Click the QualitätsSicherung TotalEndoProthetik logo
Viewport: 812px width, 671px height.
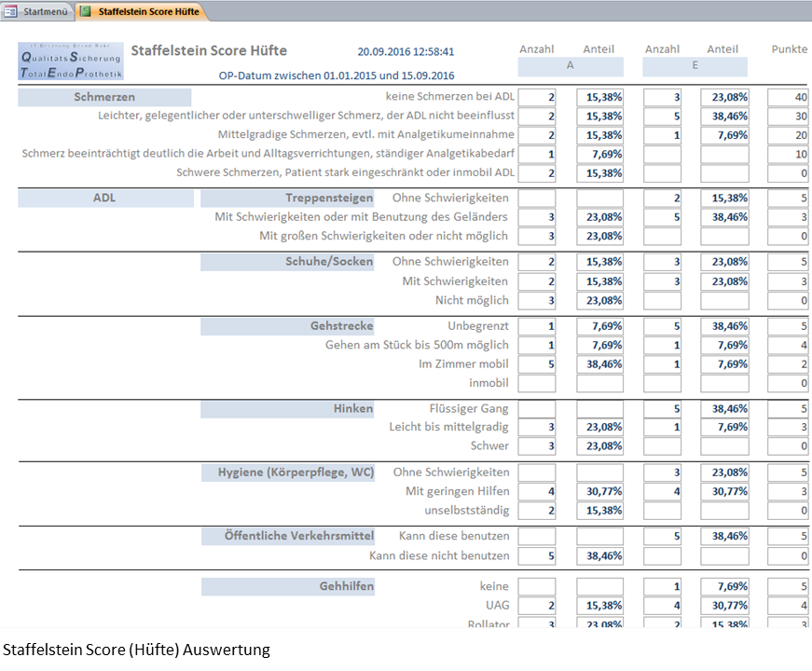click(71, 61)
